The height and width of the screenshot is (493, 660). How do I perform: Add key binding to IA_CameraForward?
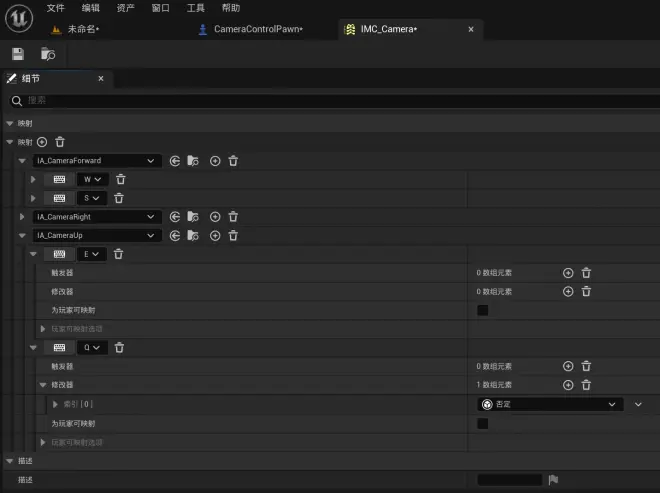tap(215, 161)
